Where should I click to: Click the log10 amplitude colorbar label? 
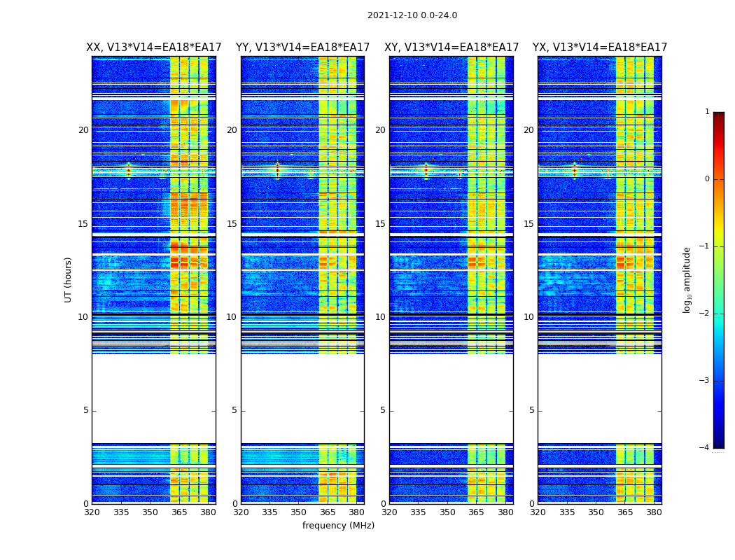tap(687, 280)
